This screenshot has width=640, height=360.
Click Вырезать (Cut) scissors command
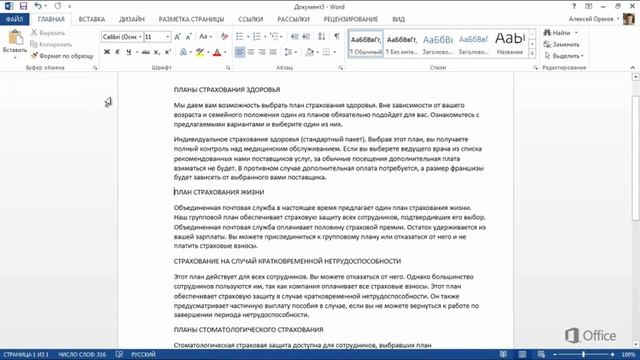click(x=48, y=33)
